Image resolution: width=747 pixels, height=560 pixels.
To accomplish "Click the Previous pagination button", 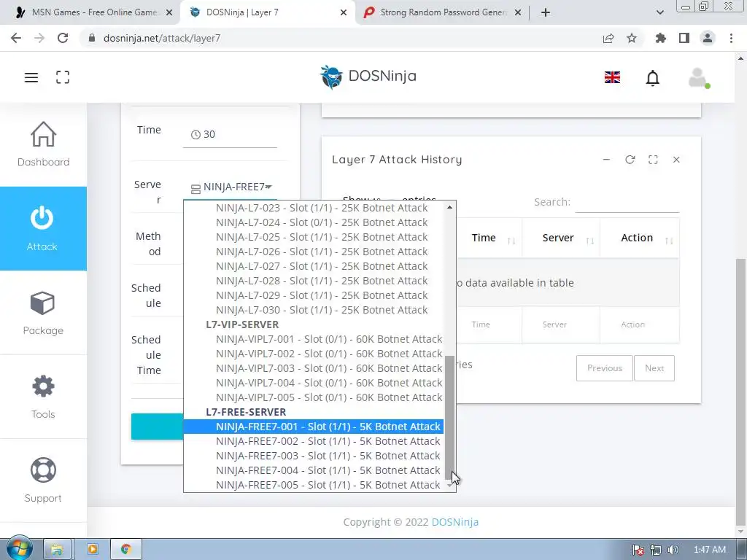I will click(x=605, y=368).
